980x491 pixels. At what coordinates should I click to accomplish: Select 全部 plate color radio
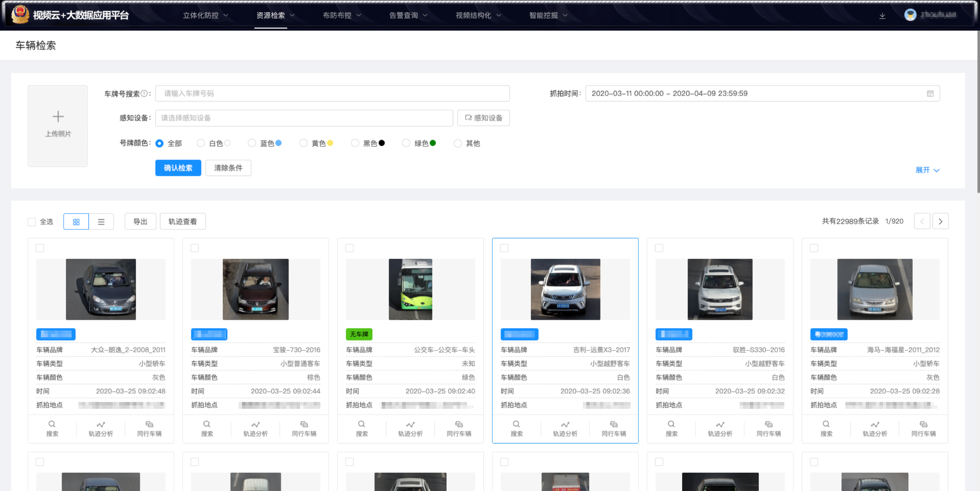[159, 144]
